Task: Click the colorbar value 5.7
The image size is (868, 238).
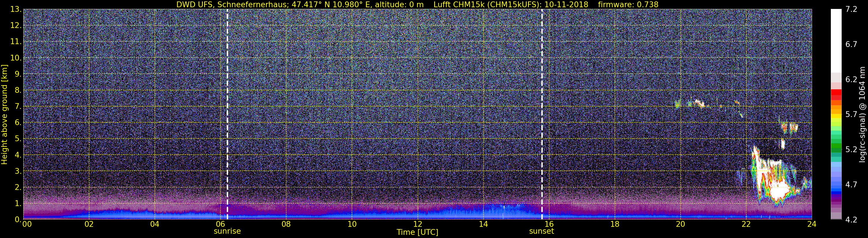Action: click(x=851, y=115)
